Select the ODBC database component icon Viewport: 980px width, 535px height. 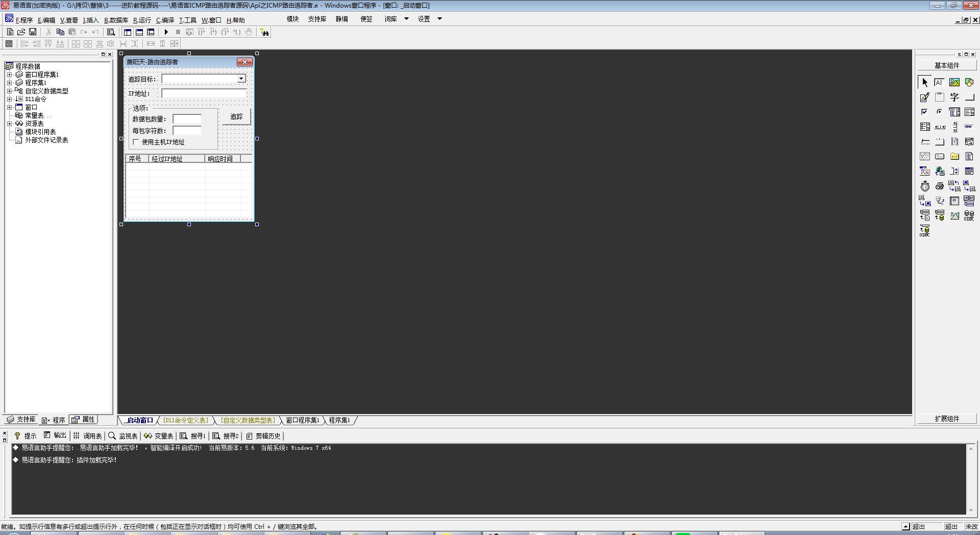(x=969, y=215)
